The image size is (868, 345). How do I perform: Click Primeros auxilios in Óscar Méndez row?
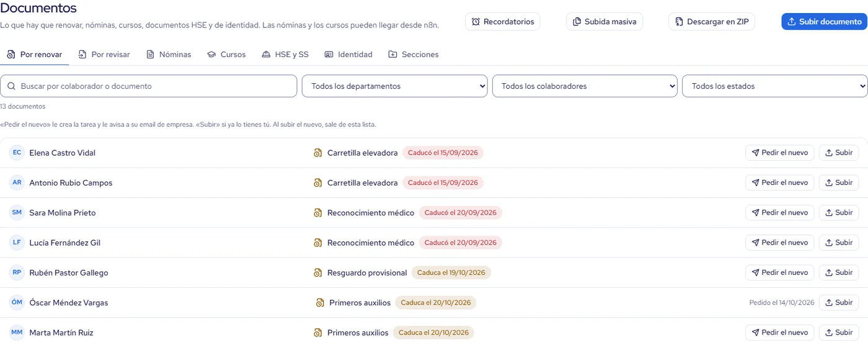pos(360,303)
